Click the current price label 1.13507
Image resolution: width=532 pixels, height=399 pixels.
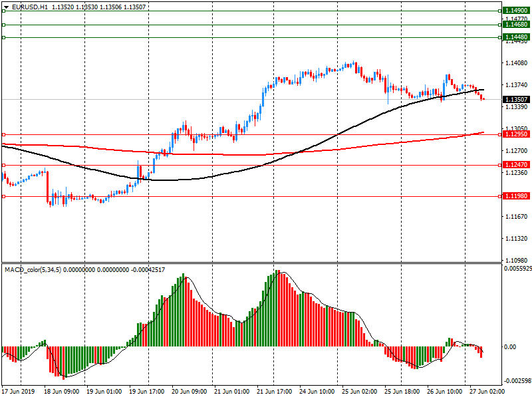coord(516,99)
